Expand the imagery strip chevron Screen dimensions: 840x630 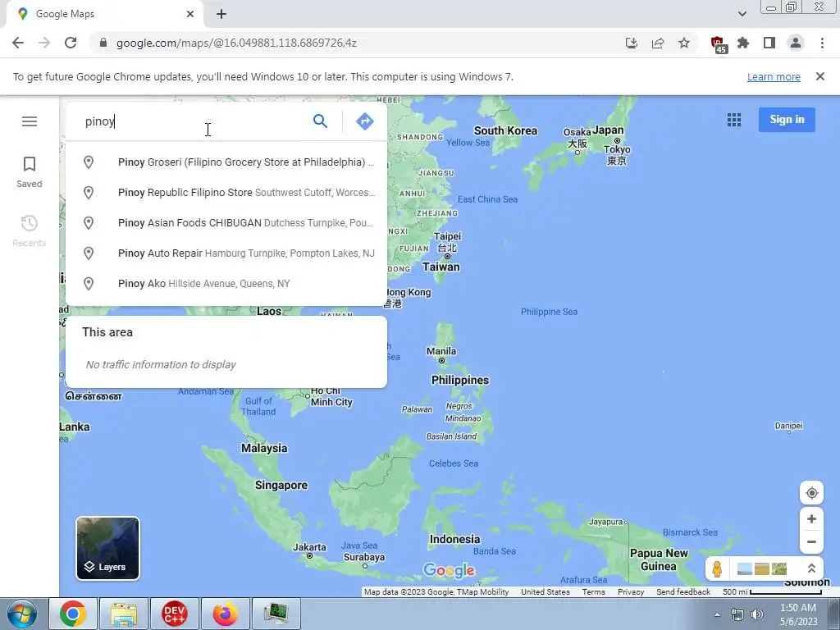coord(811,568)
